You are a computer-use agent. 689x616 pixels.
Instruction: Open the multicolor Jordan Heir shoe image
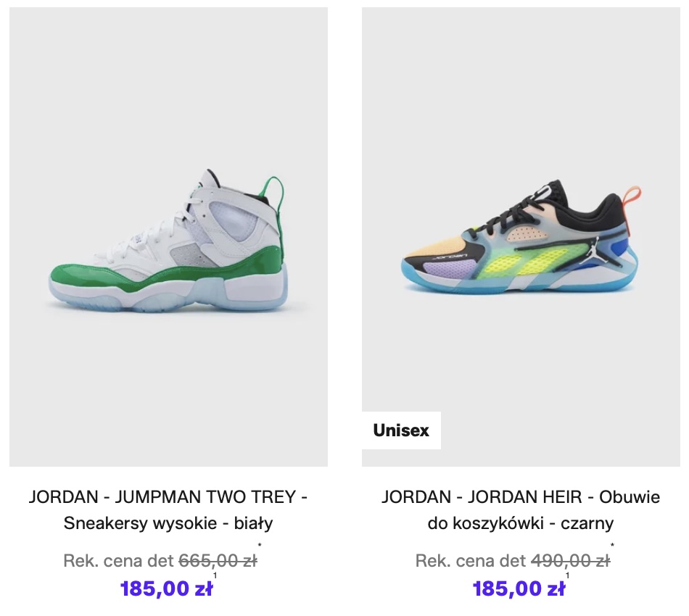521,237
